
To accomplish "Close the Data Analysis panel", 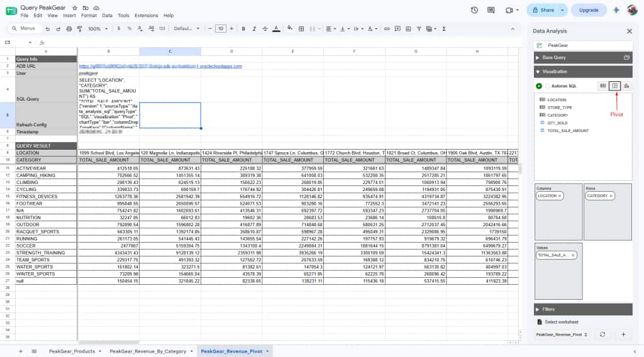I will click(x=629, y=31).
